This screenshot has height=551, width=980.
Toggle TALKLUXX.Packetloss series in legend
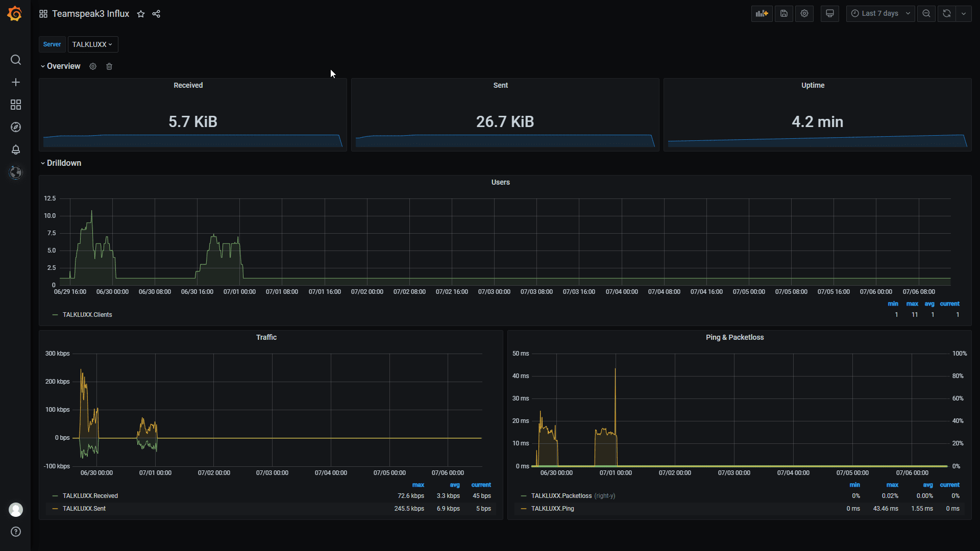561,496
